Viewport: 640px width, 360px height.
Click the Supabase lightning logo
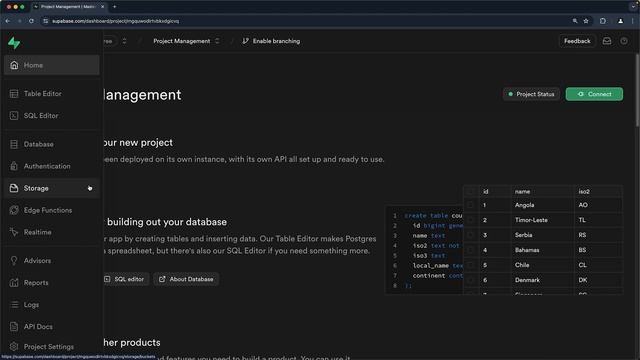click(14, 42)
